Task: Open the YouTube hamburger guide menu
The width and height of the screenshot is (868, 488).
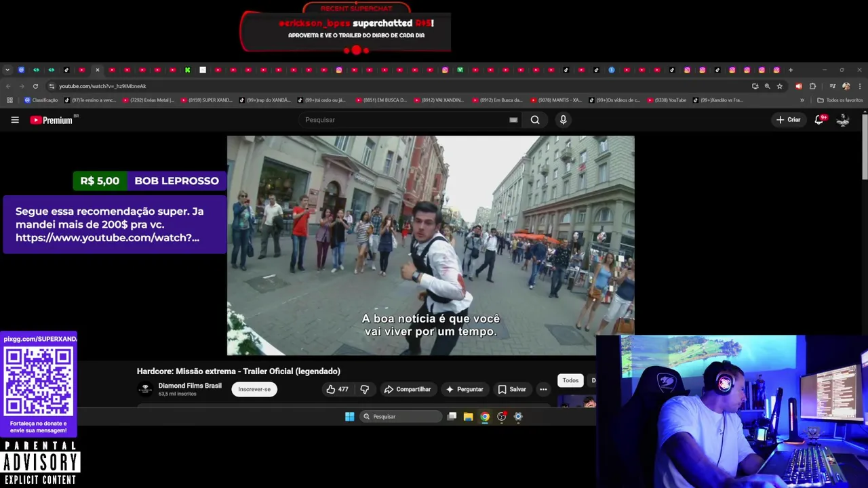Action: tap(15, 120)
